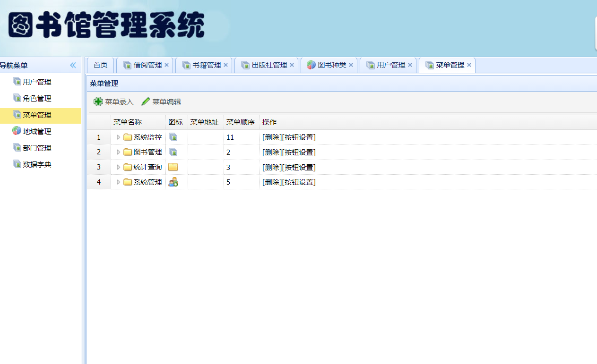This screenshot has width=597, height=364.
Task: Click the pie chart icon beside 地域管理
Action: click(17, 131)
